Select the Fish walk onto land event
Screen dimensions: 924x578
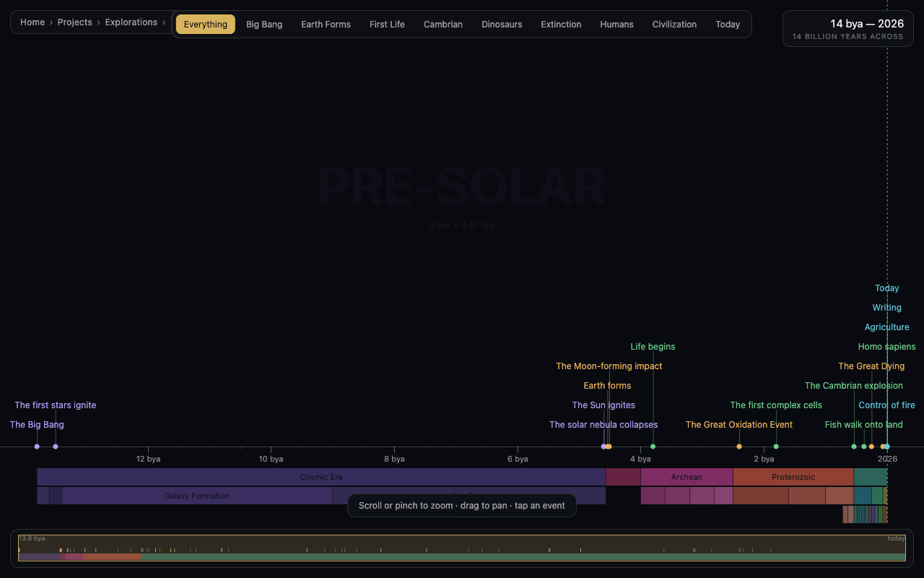(864, 425)
